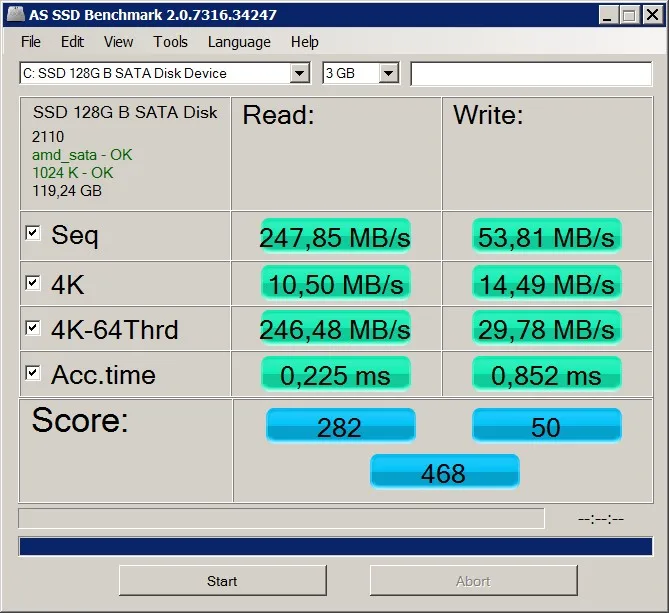
Task: Click the 119,24 GB capacity text
Action: point(67,191)
